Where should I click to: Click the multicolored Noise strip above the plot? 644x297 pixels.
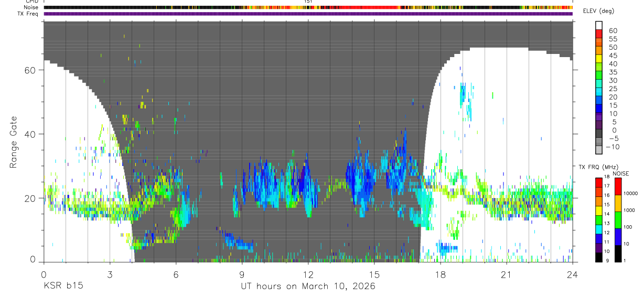click(308, 7)
